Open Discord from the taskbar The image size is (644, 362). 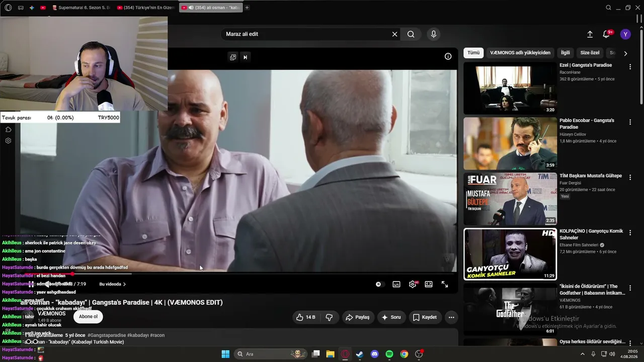374,354
